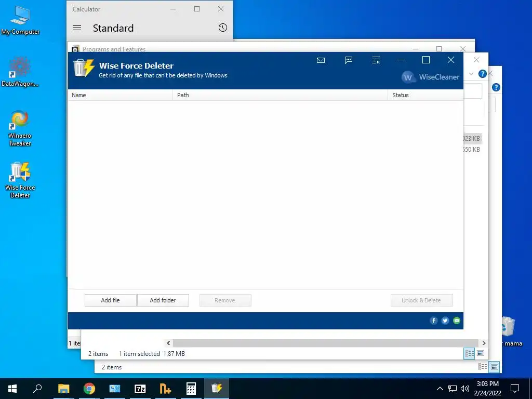The width and height of the screenshot is (532, 399).
Task: Click the help icon in the rear Explorer window
Action: click(496, 87)
